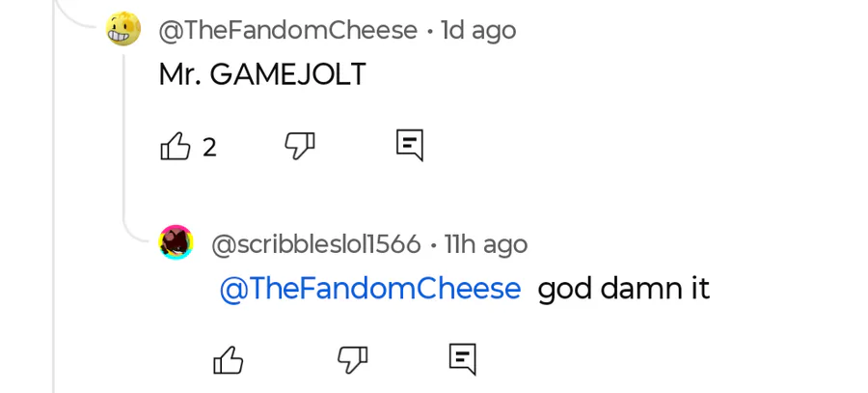
Task: Dislike the "Mr. GAMEJOLT" comment
Action: (300, 147)
